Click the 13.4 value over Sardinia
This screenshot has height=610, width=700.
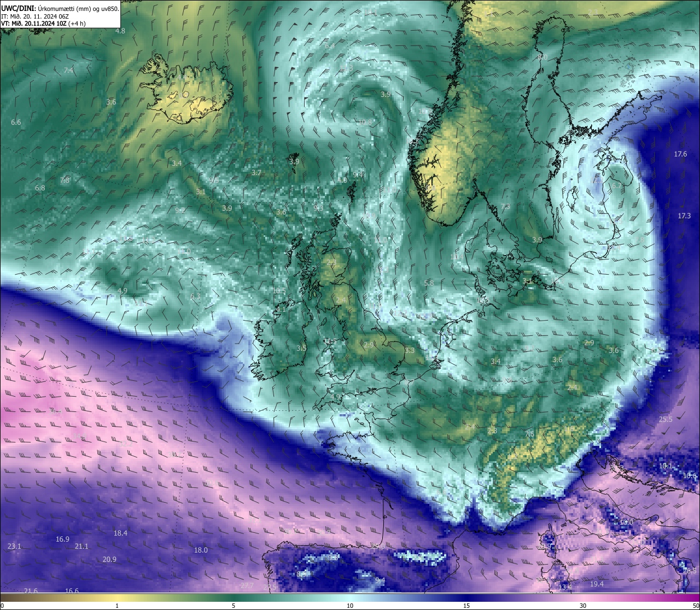[565, 587]
